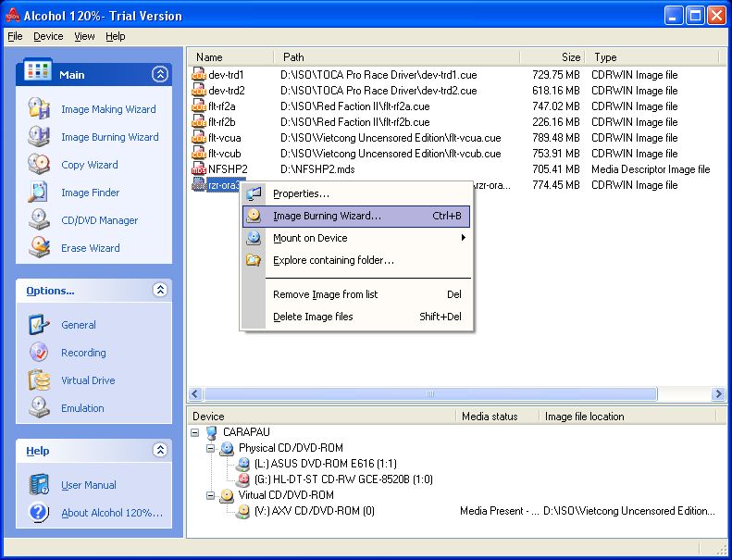This screenshot has height=560, width=732.
Task: Click the Virtual Drive options icon
Action: click(39, 380)
